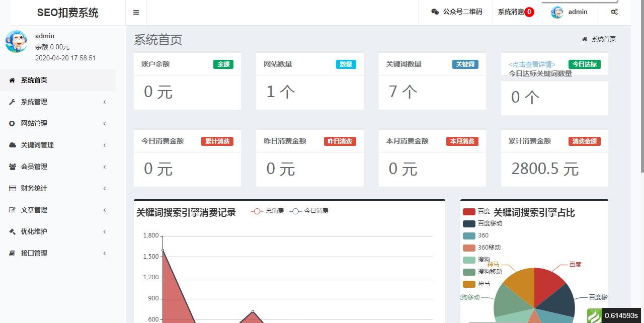The image size is (644, 323).
Task: Toggle the 360 legend swatch
Action: coord(469,236)
